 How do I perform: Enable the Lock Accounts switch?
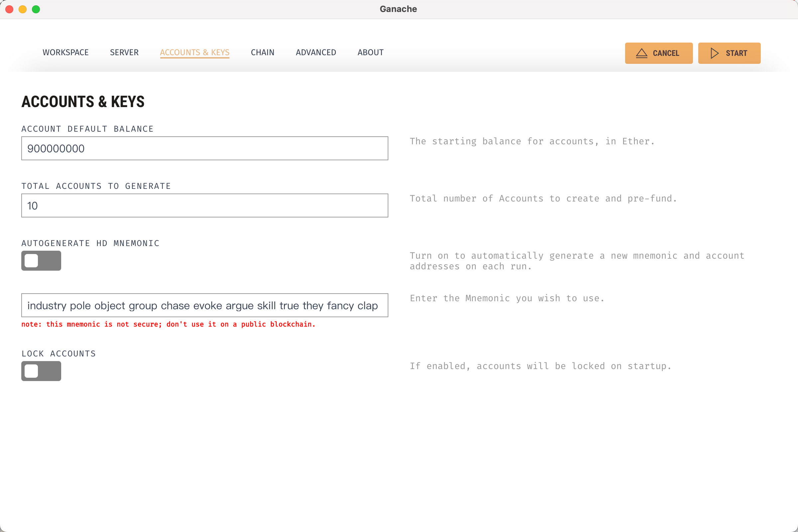41,371
